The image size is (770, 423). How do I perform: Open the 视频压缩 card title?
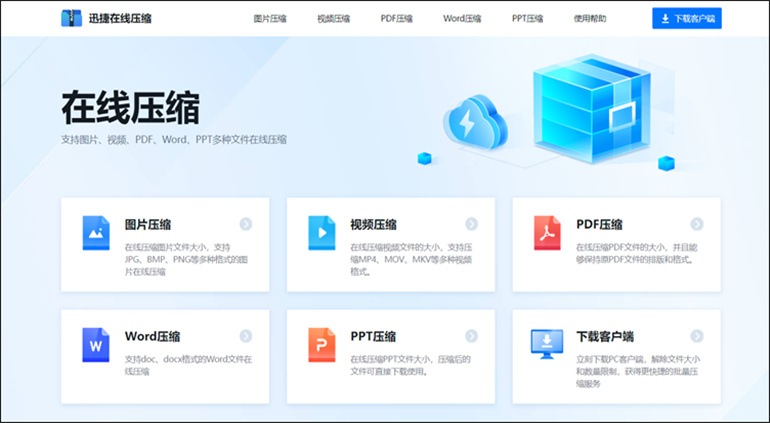(x=373, y=225)
